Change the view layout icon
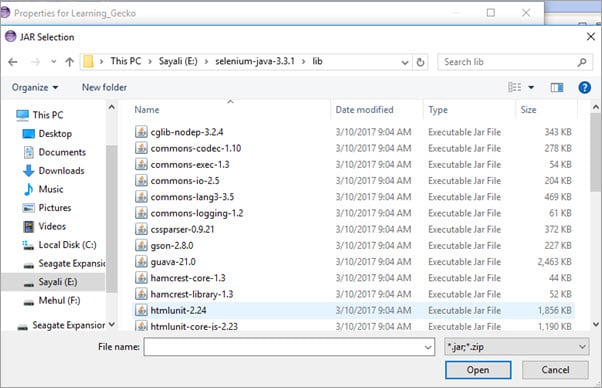 coord(514,88)
